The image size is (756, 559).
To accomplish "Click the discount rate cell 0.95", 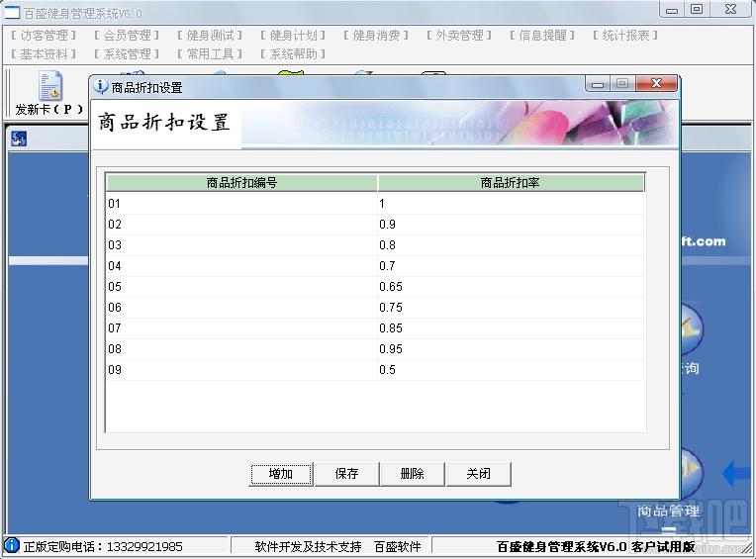I will 511,349.
